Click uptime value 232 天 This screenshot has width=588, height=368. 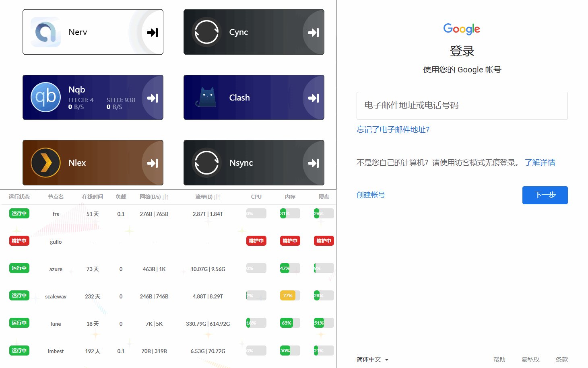coord(93,296)
